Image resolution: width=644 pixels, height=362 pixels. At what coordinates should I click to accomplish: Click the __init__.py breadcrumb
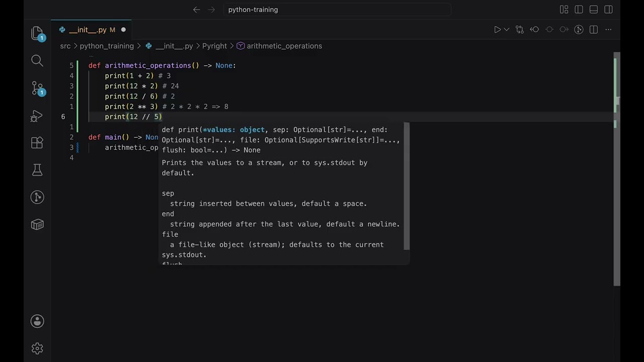(174, 46)
